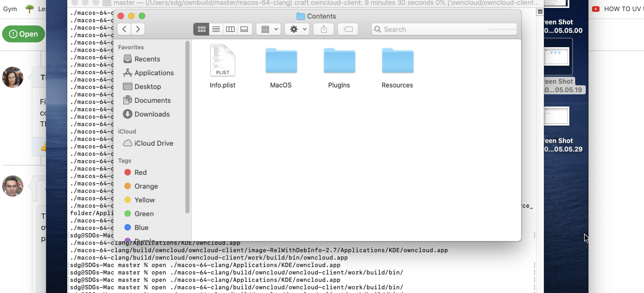Open the group-by arrangement dropdown
The width and height of the screenshot is (644, 293).
(269, 29)
